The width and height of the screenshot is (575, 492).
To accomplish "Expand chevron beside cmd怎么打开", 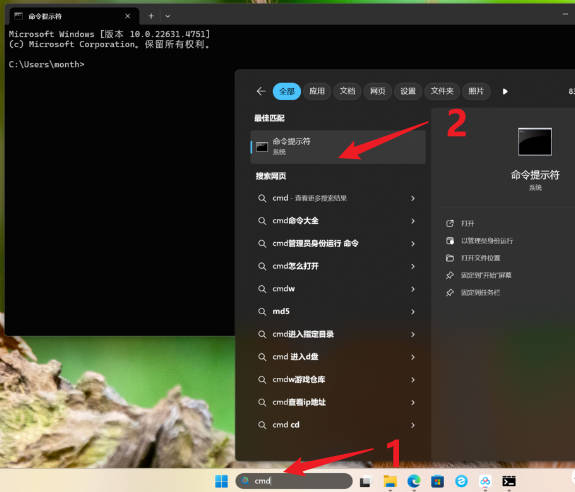I will [413, 267].
